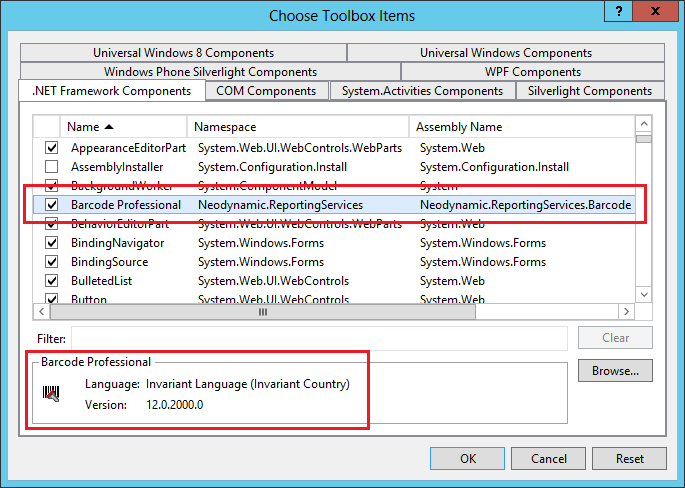Switch to Windows Phone Silverlight Components tab
The image size is (685, 488).
point(211,72)
